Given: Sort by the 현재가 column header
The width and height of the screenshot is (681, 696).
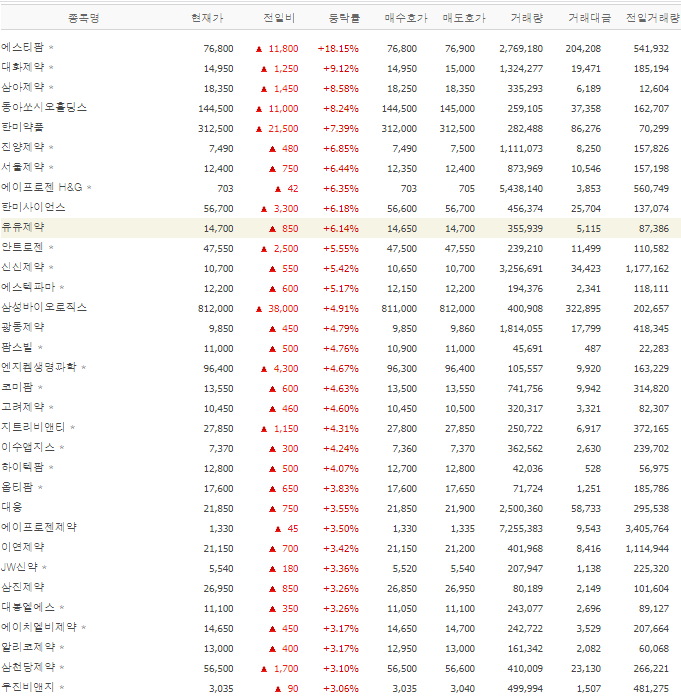Looking at the screenshot, I should [207, 18].
